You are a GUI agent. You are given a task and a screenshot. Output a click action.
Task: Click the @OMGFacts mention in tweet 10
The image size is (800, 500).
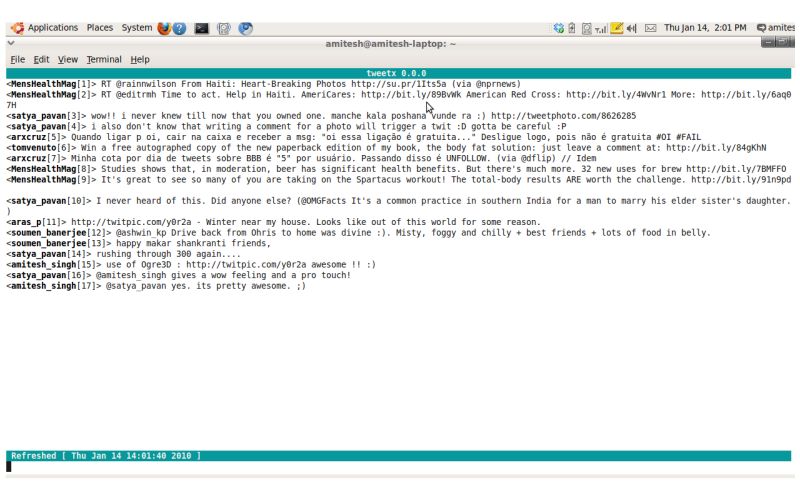click(x=323, y=201)
